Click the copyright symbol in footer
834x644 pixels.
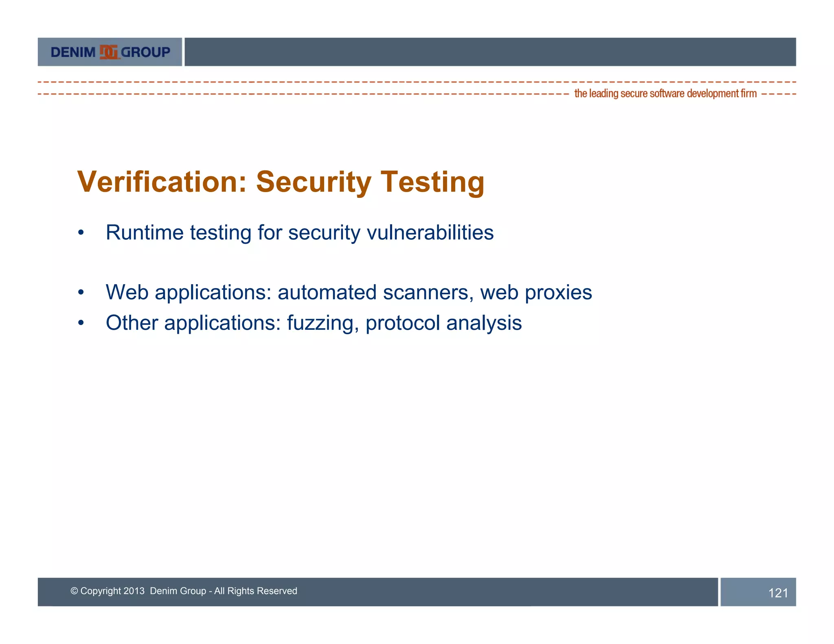point(74,591)
